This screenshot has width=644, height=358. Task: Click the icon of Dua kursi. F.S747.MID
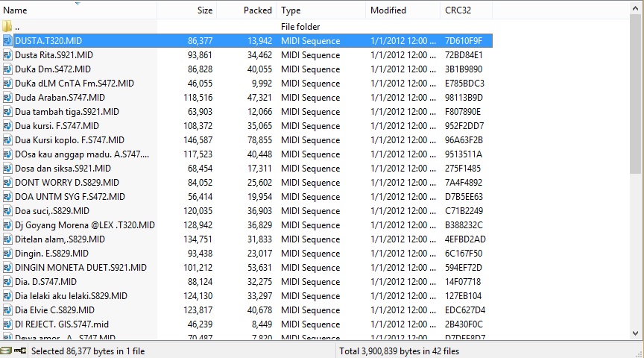pos(7,126)
